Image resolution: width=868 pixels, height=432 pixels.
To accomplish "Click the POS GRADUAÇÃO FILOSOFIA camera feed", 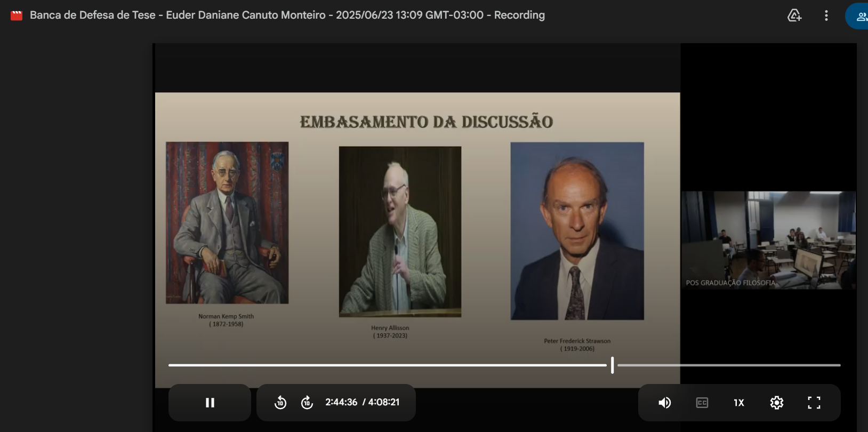I will coord(768,240).
